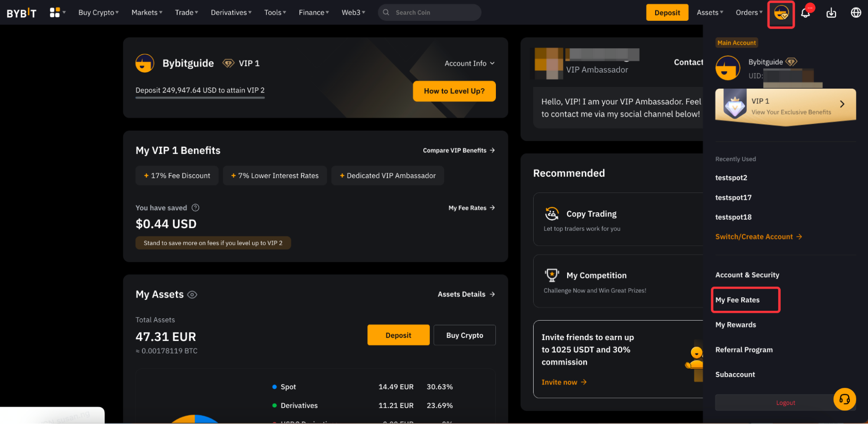Click How to Level Up button
Screen dimensions: 868x424
tap(454, 91)
